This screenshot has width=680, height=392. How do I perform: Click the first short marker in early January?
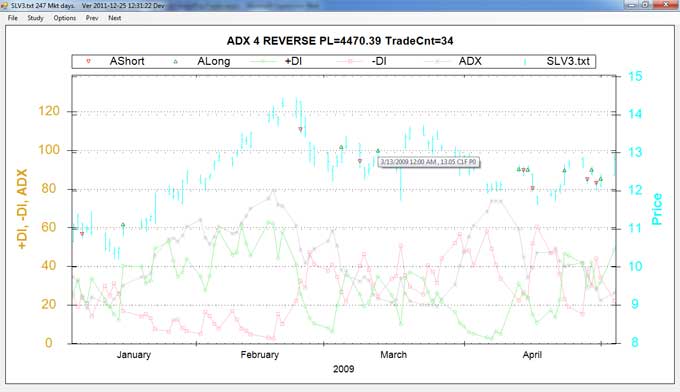point(82,234)
